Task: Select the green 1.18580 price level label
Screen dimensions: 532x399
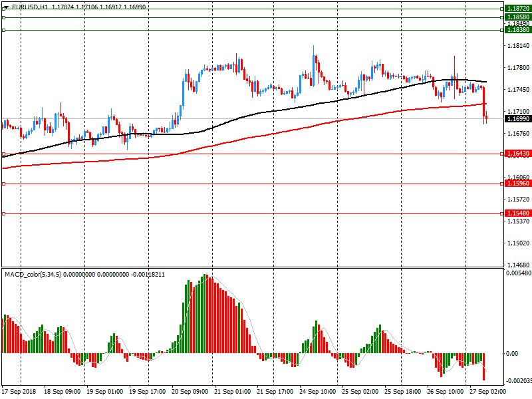Action: click(x=517, y=17)
